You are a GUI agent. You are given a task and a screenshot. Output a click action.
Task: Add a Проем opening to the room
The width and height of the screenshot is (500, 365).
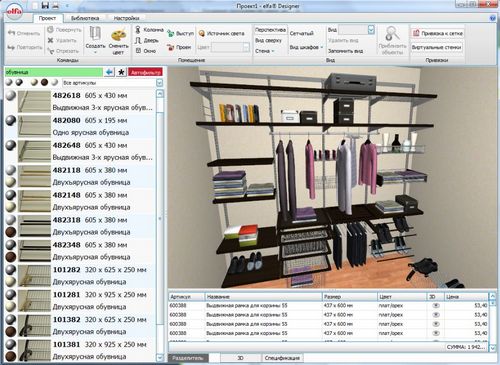[179, 47]
